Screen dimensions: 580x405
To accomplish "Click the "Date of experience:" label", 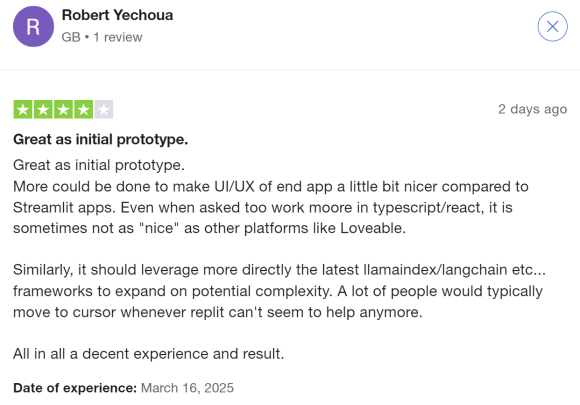I will (75, 388).
